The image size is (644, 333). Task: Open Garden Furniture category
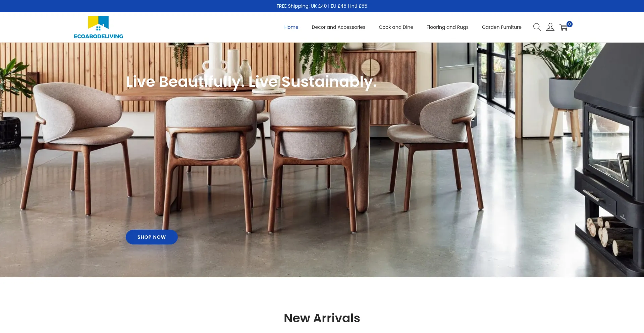(501, 27)
